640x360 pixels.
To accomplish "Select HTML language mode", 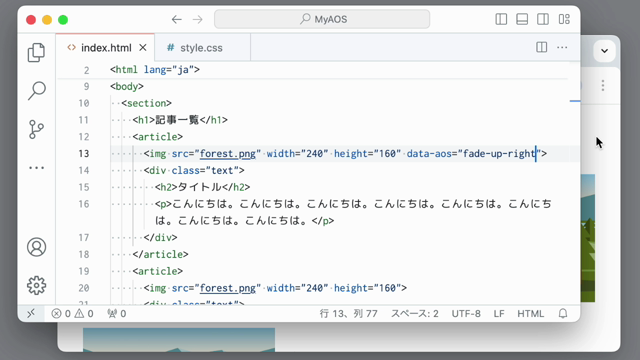I will click(531, 313).
